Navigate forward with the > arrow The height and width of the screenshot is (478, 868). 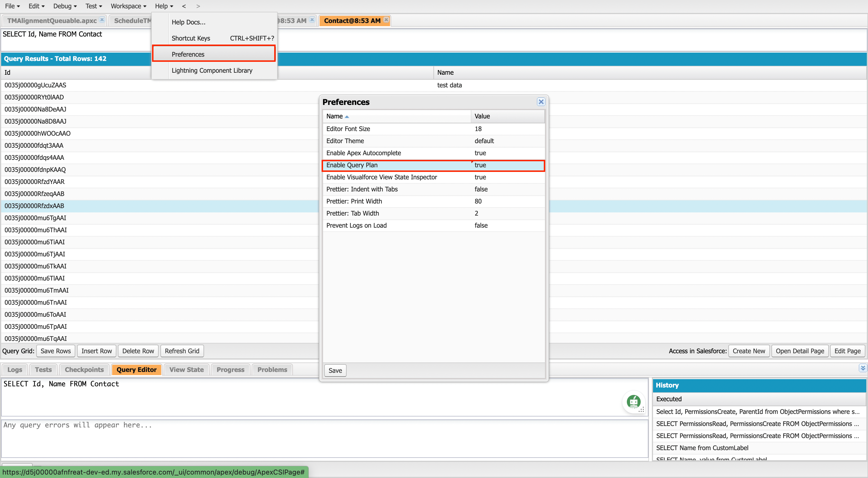tap(198, 6)
